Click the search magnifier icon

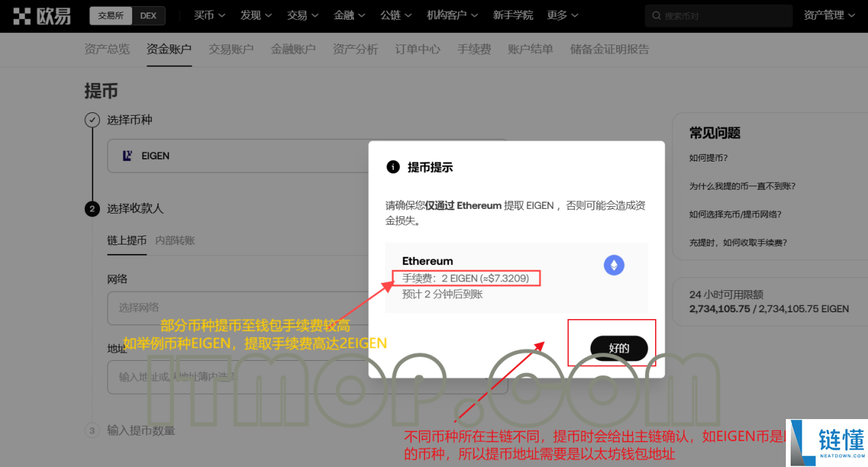pos(657,16)
